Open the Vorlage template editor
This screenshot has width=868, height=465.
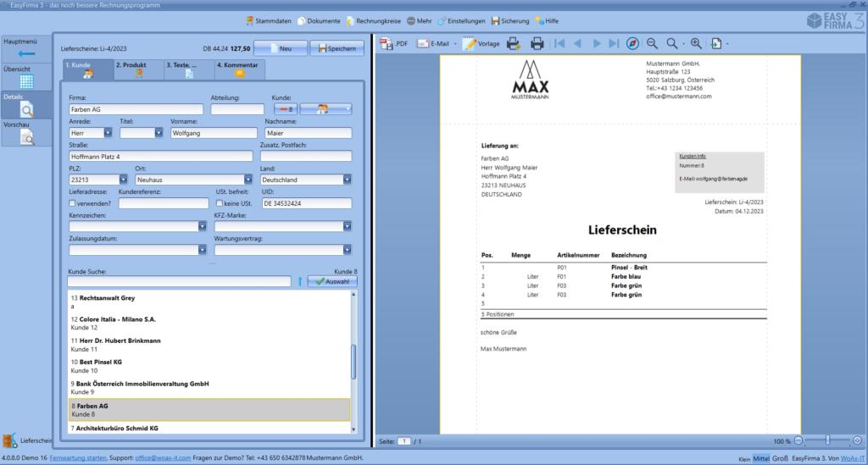(x=481, y=43)
